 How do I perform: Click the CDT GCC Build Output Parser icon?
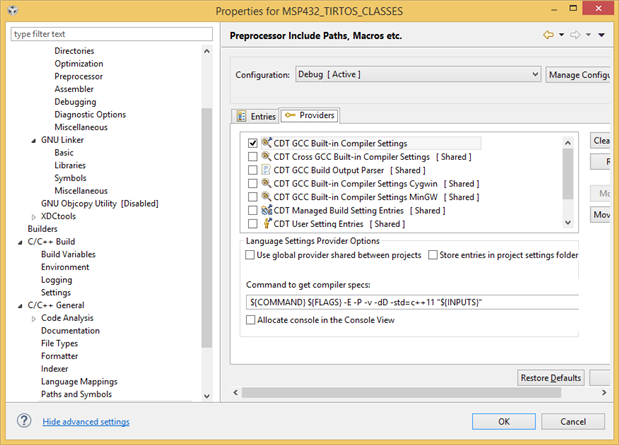[x=267, y=170]
